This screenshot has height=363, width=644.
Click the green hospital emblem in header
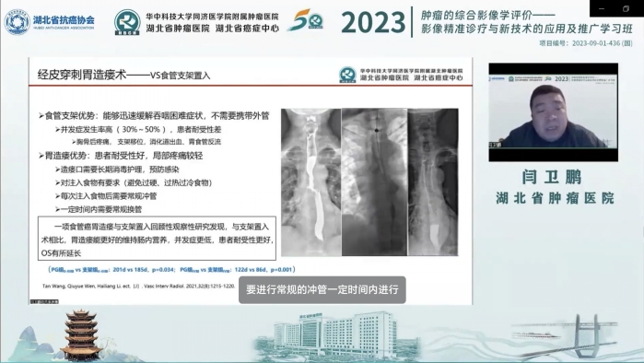[127, 22]
